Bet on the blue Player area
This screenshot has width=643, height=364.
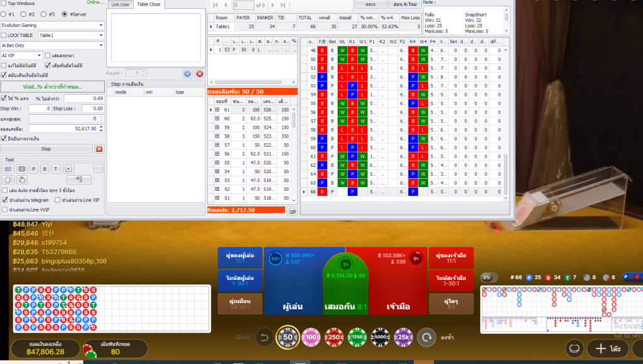[x=293, y=282]
